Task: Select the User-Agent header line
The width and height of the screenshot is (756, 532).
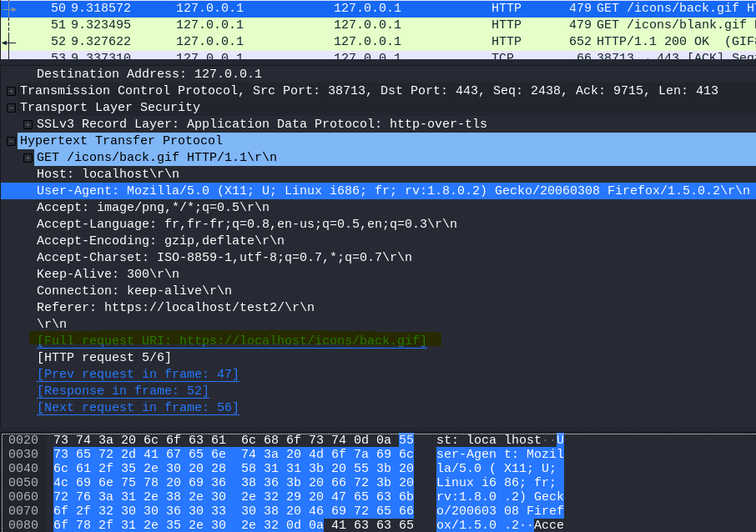Action: point(378,191)
